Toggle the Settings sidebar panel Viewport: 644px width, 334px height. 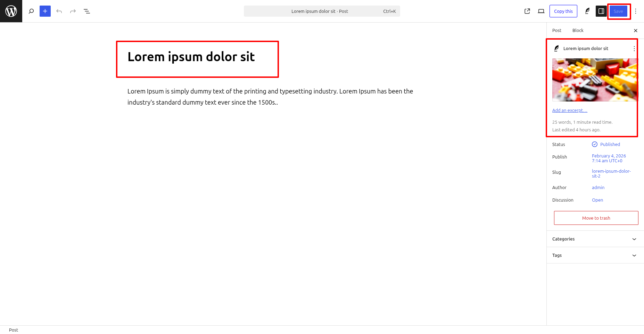tap(601, 11)
